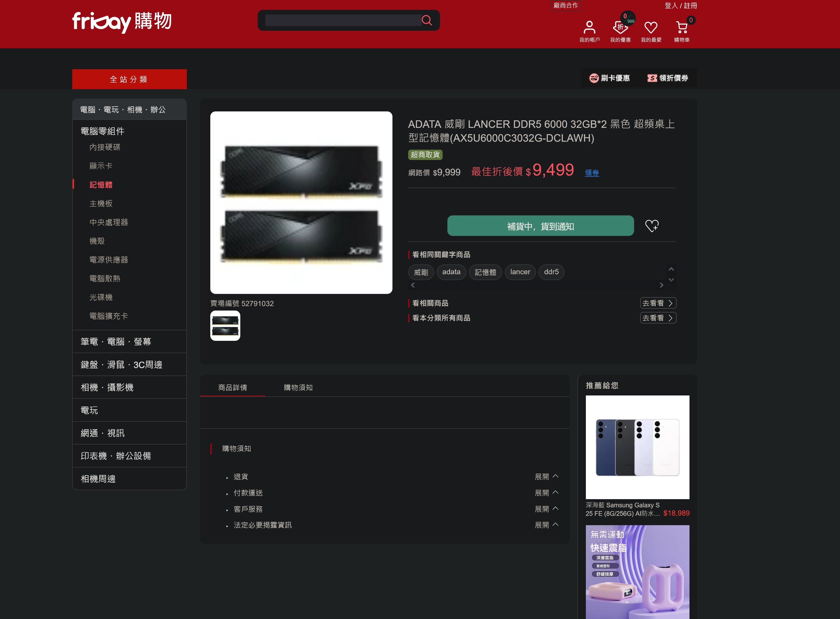Open My Account icon in header
Screen dimensions: 840x619
pos(589,27)
